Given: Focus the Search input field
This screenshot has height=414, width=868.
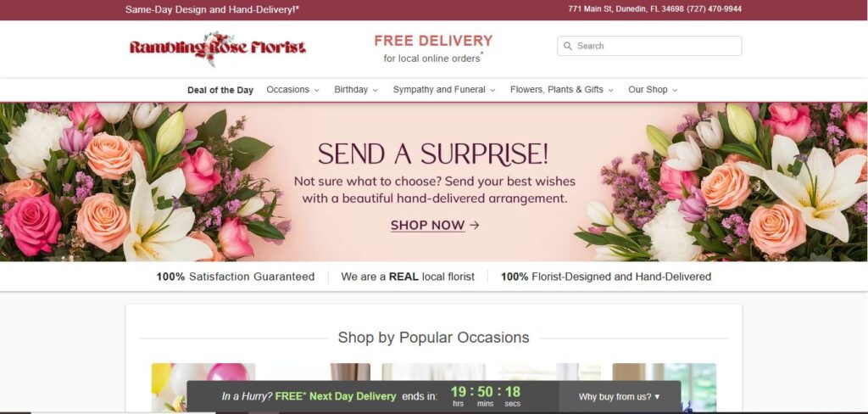Looking at the screenshot, I should 649,46.
